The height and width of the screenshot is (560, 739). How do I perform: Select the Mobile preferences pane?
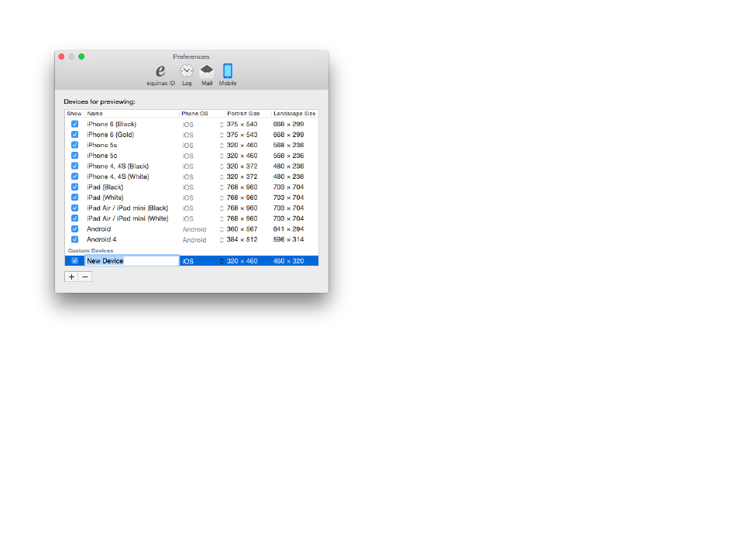(x=228, y=74)
